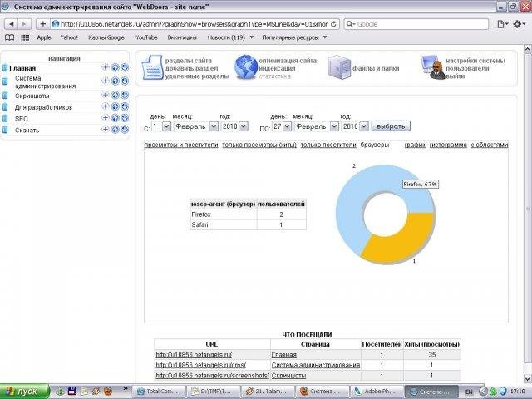Open the page menu icon in toolbar
The height and width of the screenshot is (399, 532).
[x=502, y=24]
